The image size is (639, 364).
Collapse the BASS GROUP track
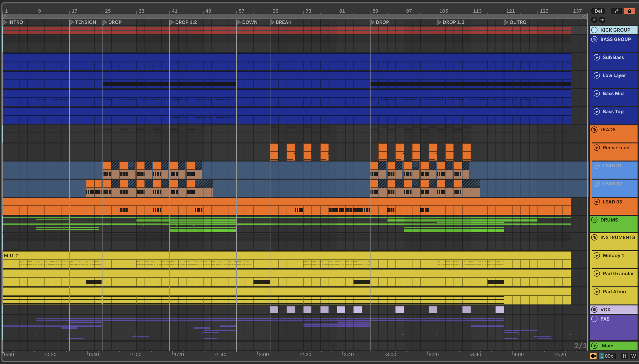coord(595,40)
